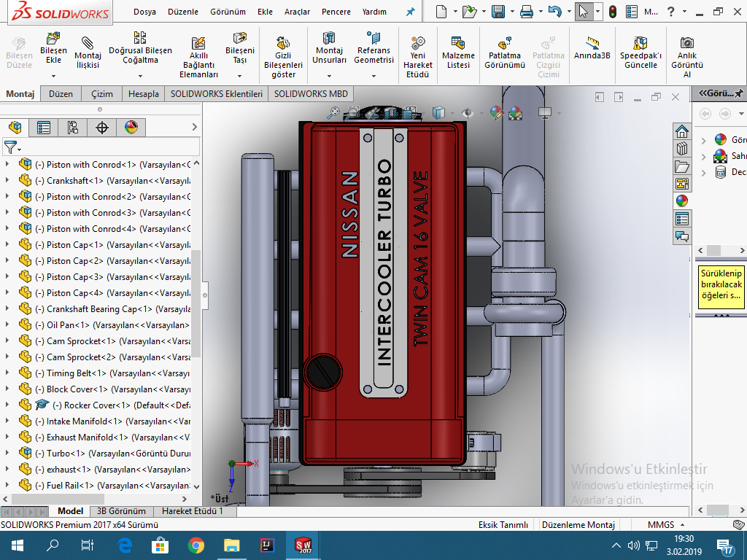Open dropdown under Bileşen Ekle
This screenshot has height=560, width=747.
coord(53,76)
